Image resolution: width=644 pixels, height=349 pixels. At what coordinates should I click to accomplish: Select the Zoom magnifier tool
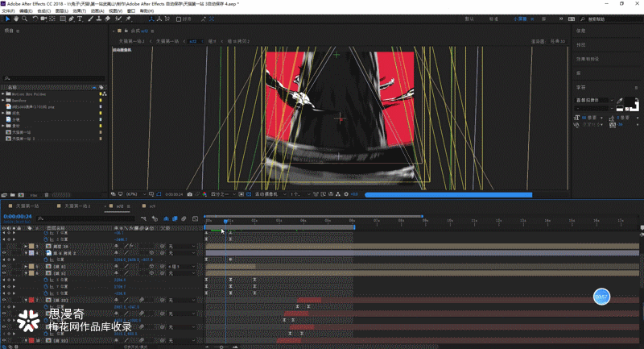[24, 19]
